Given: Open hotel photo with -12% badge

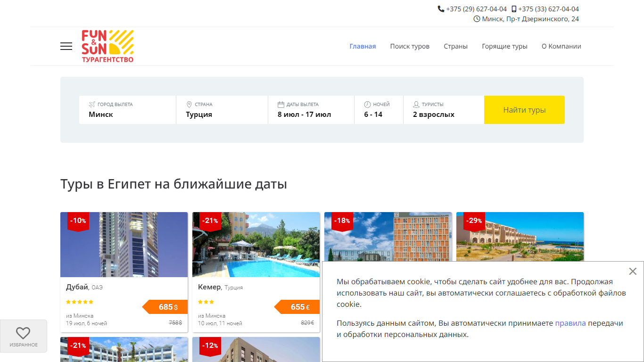Looking at the screenshot, I should click(256, 349).
